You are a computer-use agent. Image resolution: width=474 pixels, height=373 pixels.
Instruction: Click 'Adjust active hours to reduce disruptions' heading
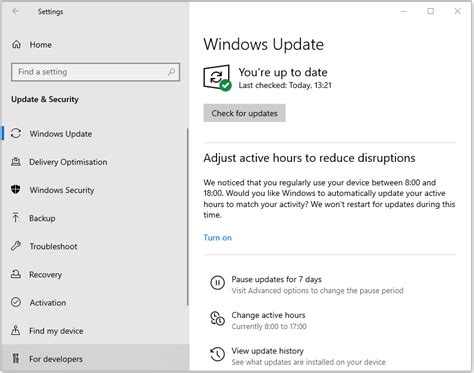click(309, 158)
